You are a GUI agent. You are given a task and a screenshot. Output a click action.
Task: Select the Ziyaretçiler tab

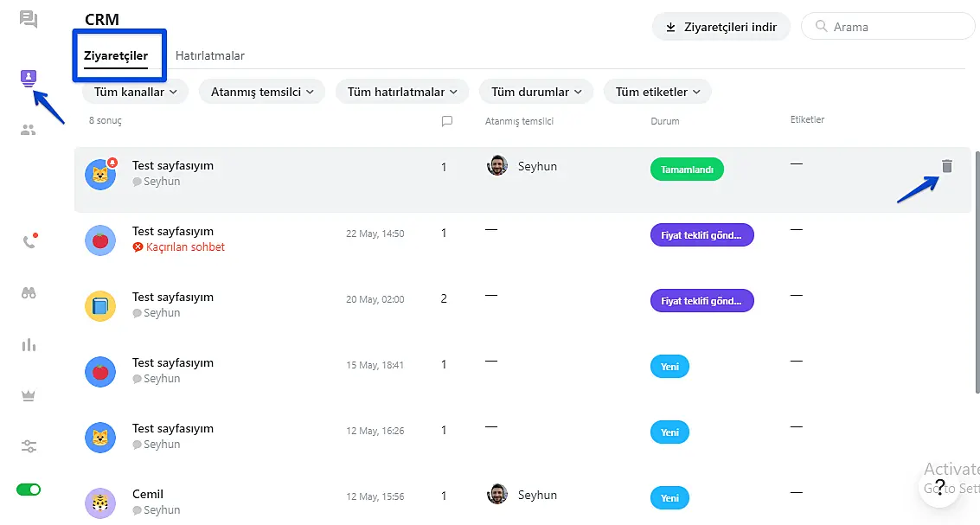click(116, 55)
